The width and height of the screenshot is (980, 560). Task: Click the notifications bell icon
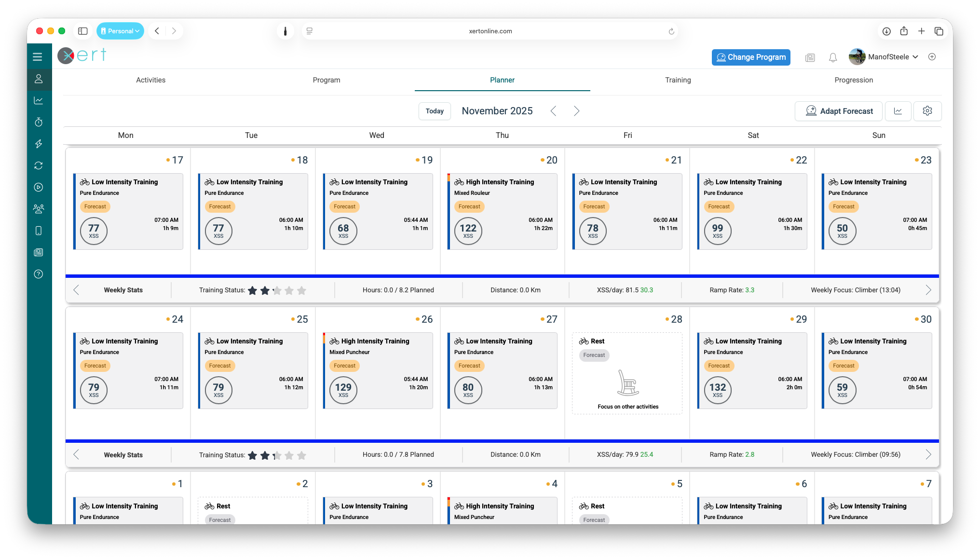(x=833, y=57)
